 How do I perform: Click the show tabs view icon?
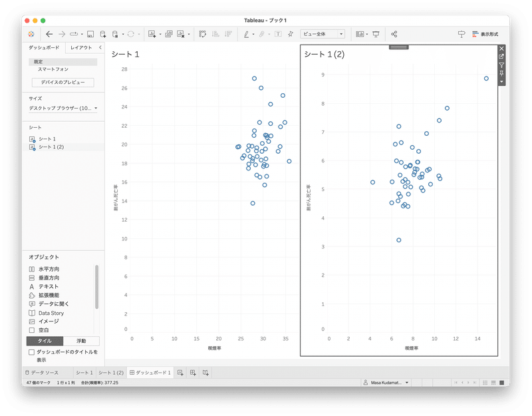pyautogui.click(x=502, y=383)
